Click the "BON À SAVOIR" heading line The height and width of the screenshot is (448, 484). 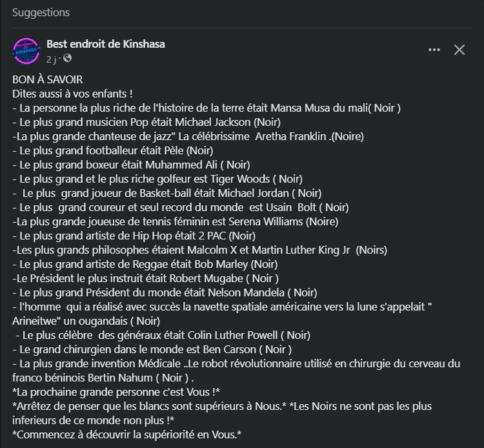[48, 79]
